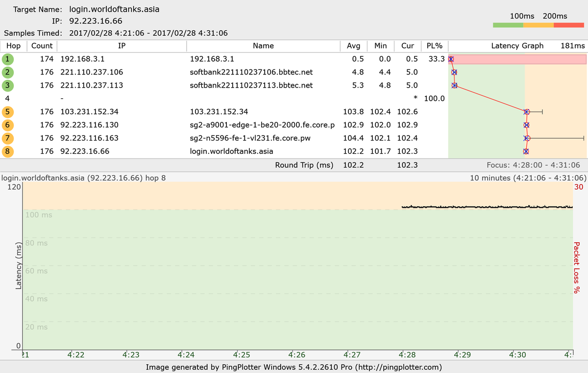Sort by the Hop column header
The height and width of the screenshot is (373, 588).
[x=13, y=46]
